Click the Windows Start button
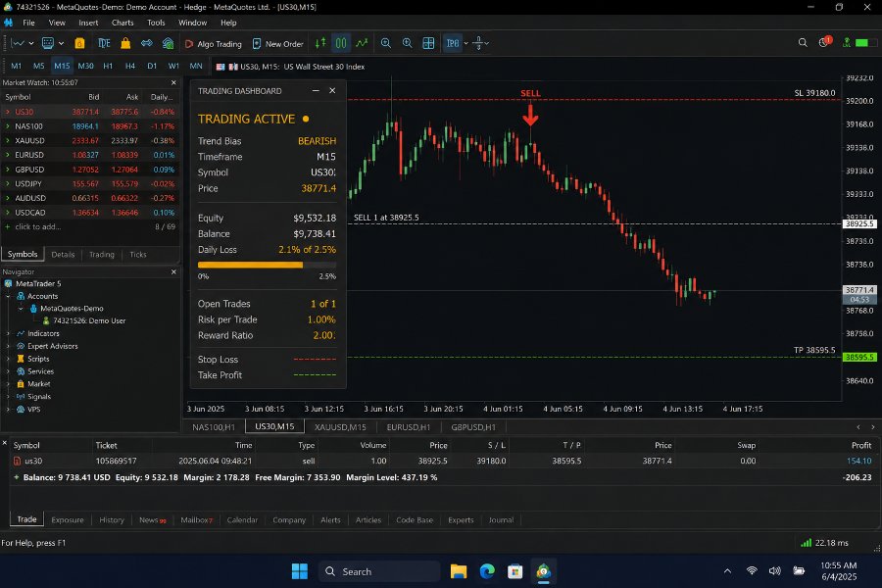 299,571
